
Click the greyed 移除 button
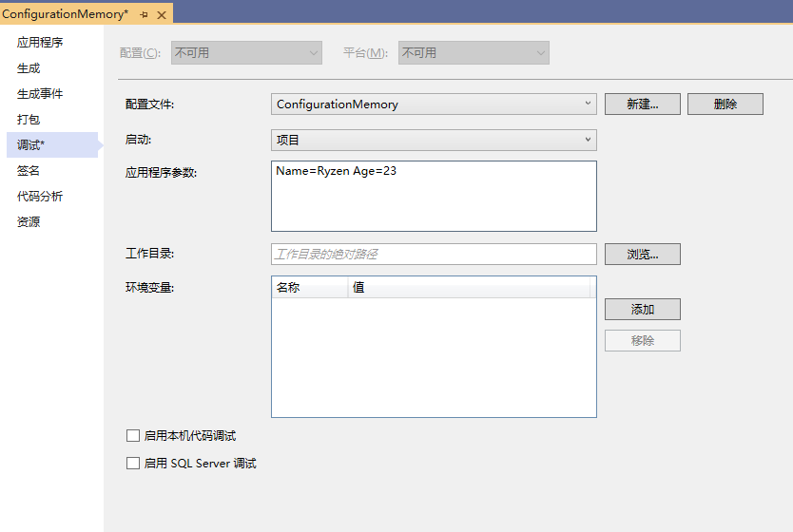click(x=642, y=340)
